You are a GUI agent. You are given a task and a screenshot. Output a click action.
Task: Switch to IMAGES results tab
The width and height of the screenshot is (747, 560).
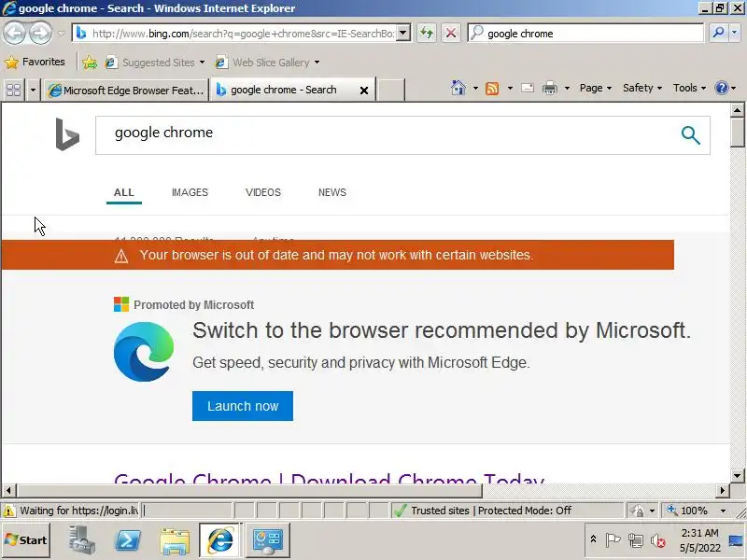(190, 192)
